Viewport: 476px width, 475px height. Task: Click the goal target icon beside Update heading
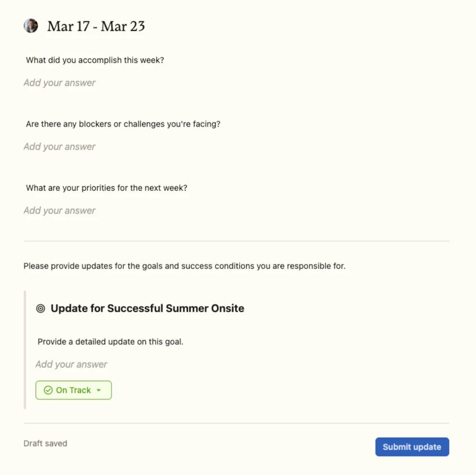[40, 308]
